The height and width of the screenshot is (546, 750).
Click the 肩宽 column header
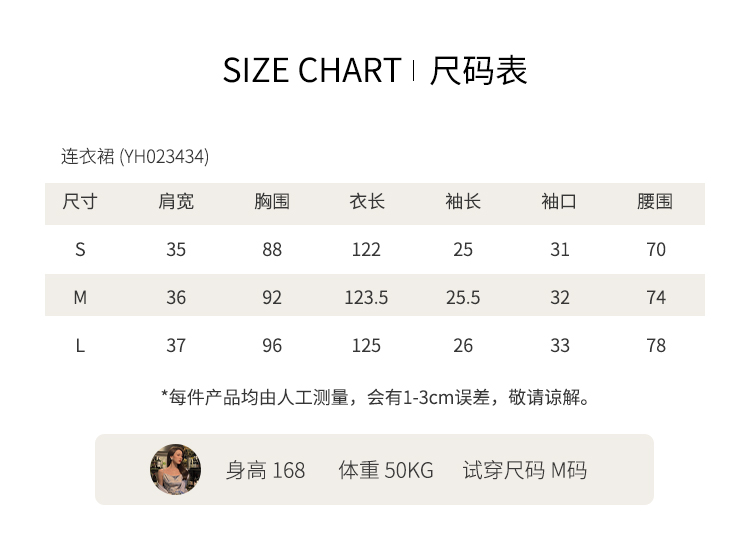coord(176,202)
